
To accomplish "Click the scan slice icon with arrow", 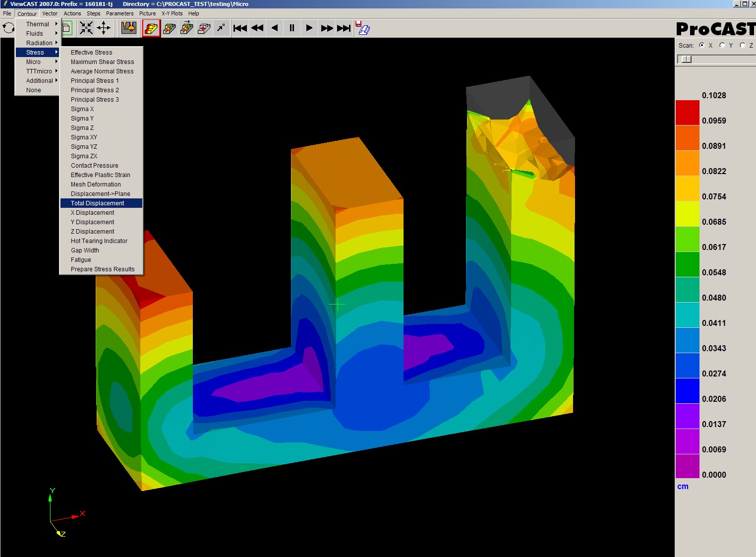I will 187,28.
